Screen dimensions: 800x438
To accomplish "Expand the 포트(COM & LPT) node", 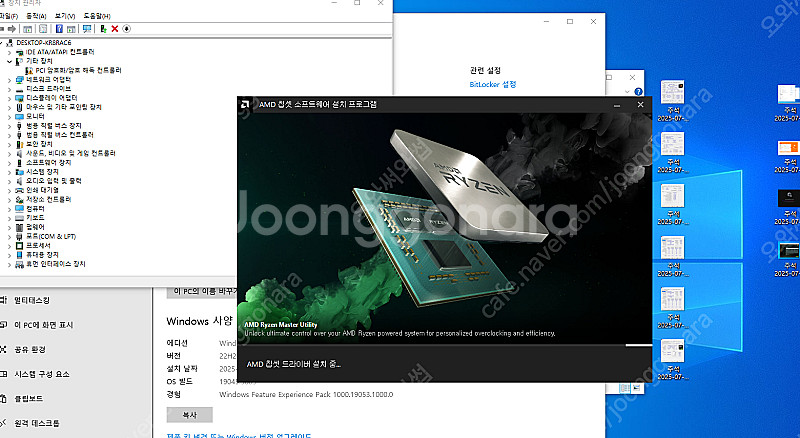I will 9,236.
